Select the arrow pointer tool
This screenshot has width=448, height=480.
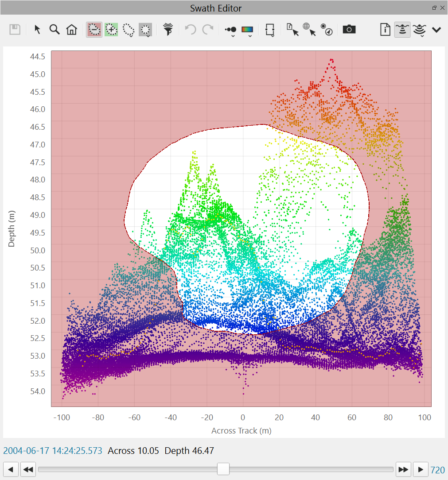point(38,30)
